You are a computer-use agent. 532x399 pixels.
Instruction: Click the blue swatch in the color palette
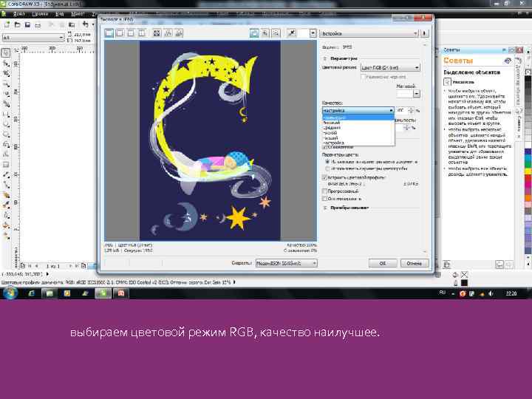528,152
